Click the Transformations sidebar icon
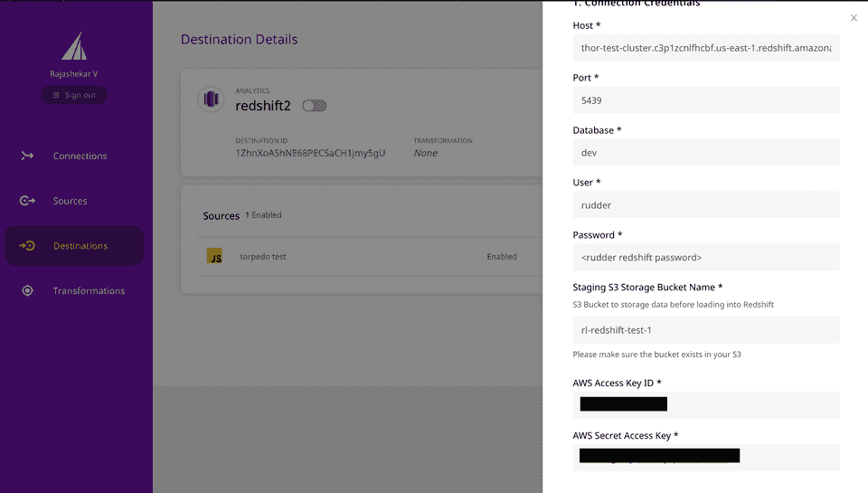Screen dimensions: 868x493 27,290
